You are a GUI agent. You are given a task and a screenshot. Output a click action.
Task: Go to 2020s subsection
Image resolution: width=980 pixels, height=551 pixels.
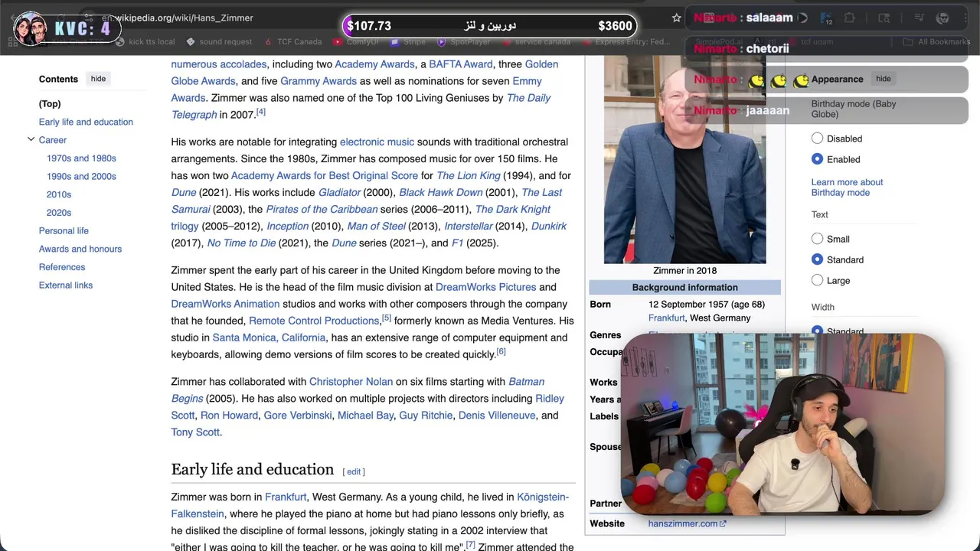(59, 213)
